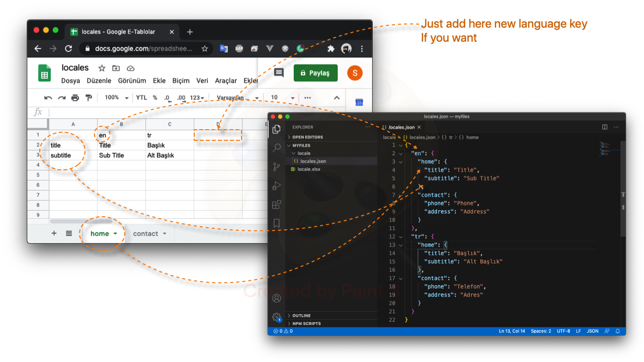Open more toolbar options ellipsis in Sheets
The image size is (644, 362).
pyautogui.click(x=308, y=98)
